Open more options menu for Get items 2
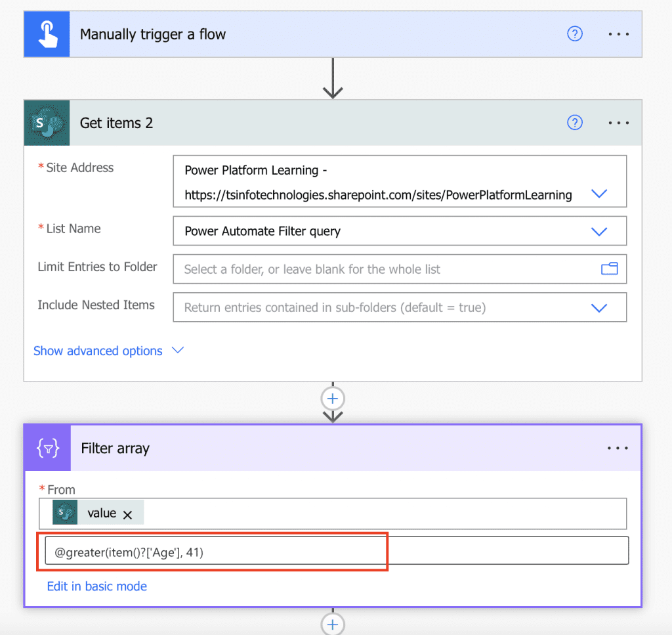Viewport: 672px width, 635px height. (618, 123)
